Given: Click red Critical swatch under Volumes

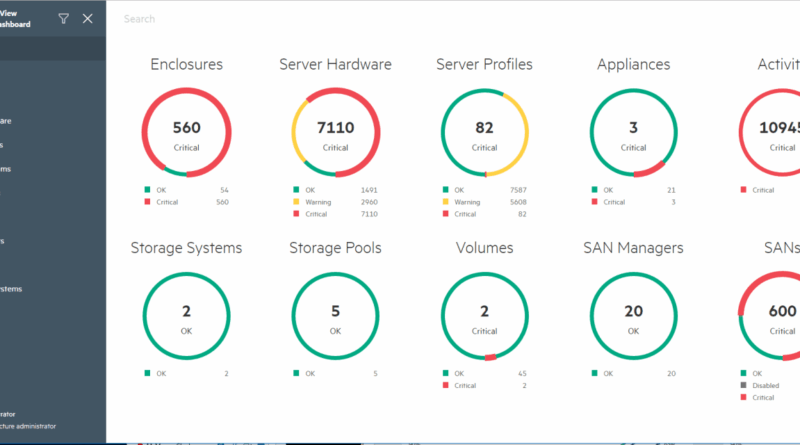Looking at the screenshot, I should click(x=446, y=385).
